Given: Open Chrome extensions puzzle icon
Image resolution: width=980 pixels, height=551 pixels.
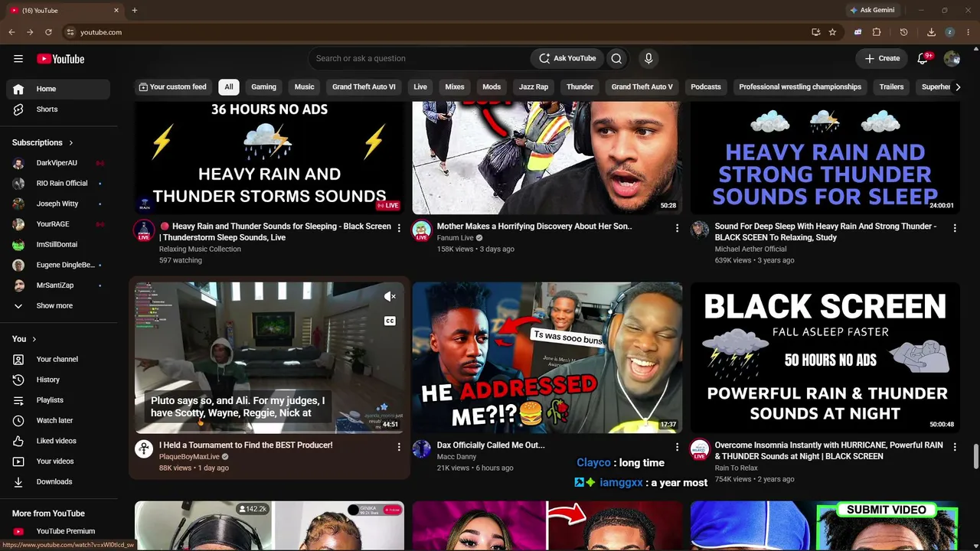Looking at the screenshot, I should pos(877,32).
